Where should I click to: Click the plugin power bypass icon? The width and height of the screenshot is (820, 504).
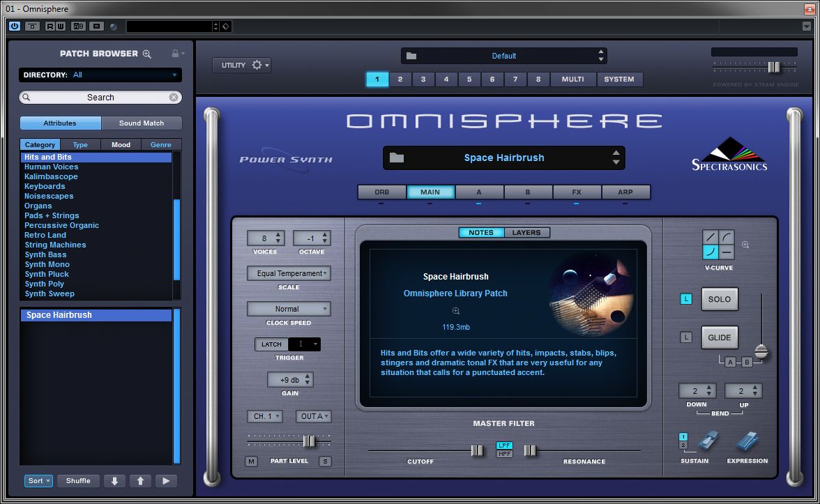[x=14, y=26]
